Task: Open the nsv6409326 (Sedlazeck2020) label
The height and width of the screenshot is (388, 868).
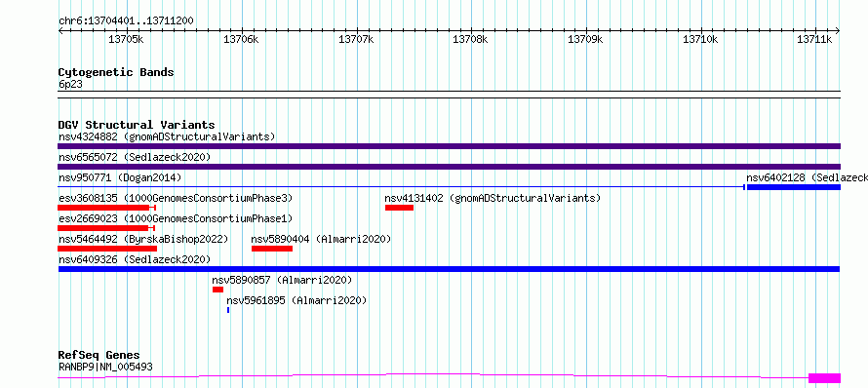Action: click(135, 259)
